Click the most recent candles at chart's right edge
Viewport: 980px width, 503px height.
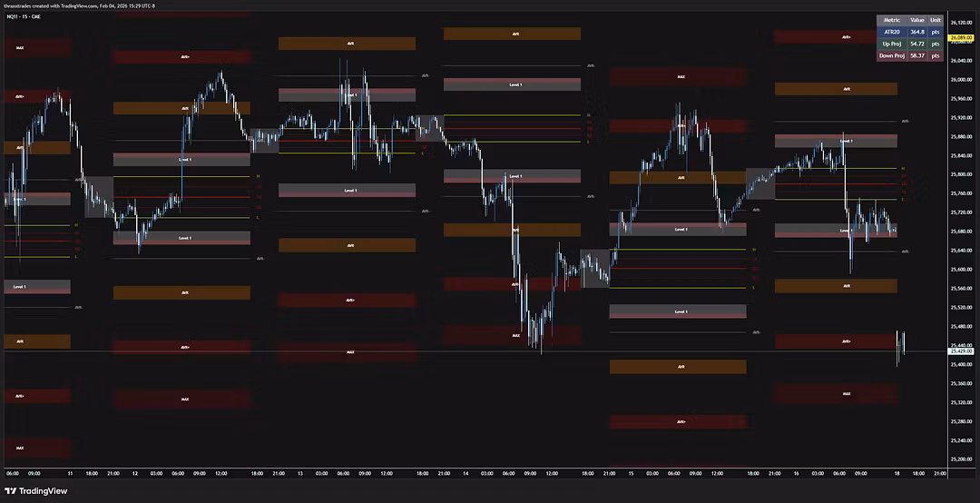901,347
